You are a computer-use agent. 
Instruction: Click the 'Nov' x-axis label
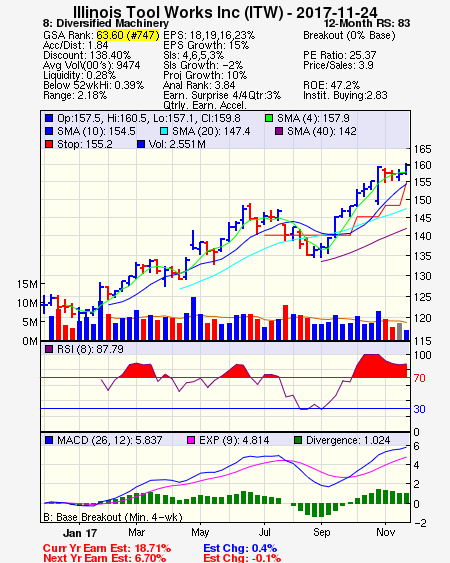coord(385,532)
